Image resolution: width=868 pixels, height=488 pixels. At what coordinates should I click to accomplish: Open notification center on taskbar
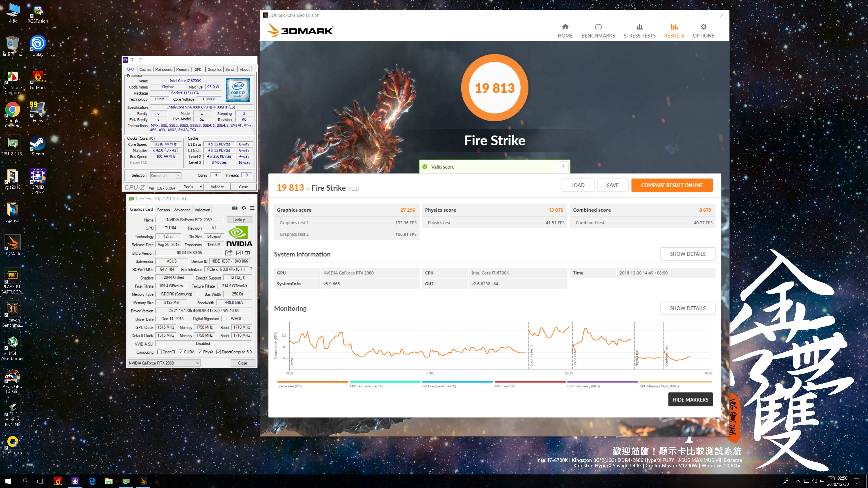pos(857,481)
